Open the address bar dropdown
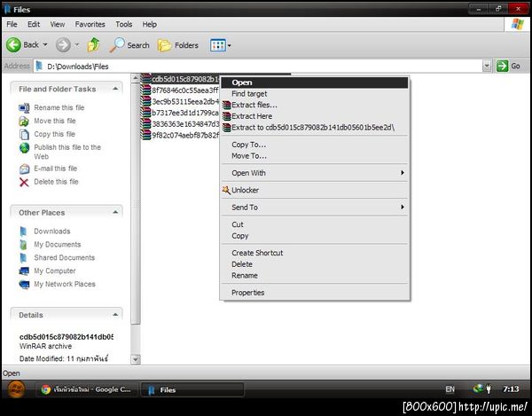 (x=487, y=66)
